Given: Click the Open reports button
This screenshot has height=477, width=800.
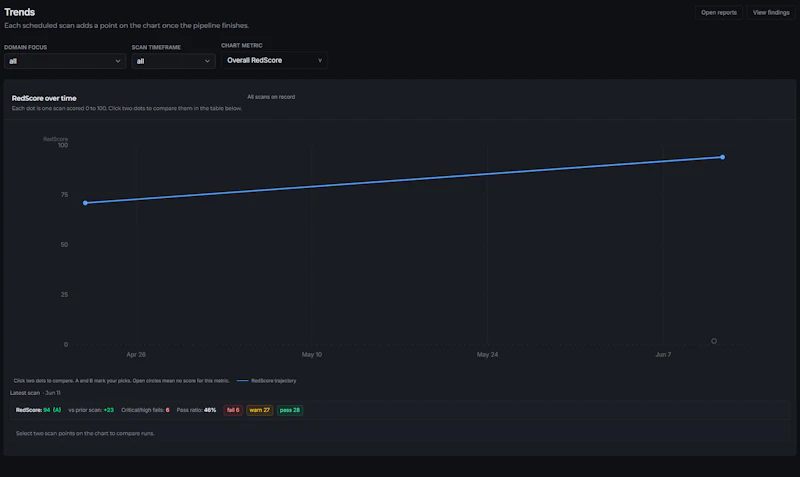Looking at the screenshot, I should point(718,13).
